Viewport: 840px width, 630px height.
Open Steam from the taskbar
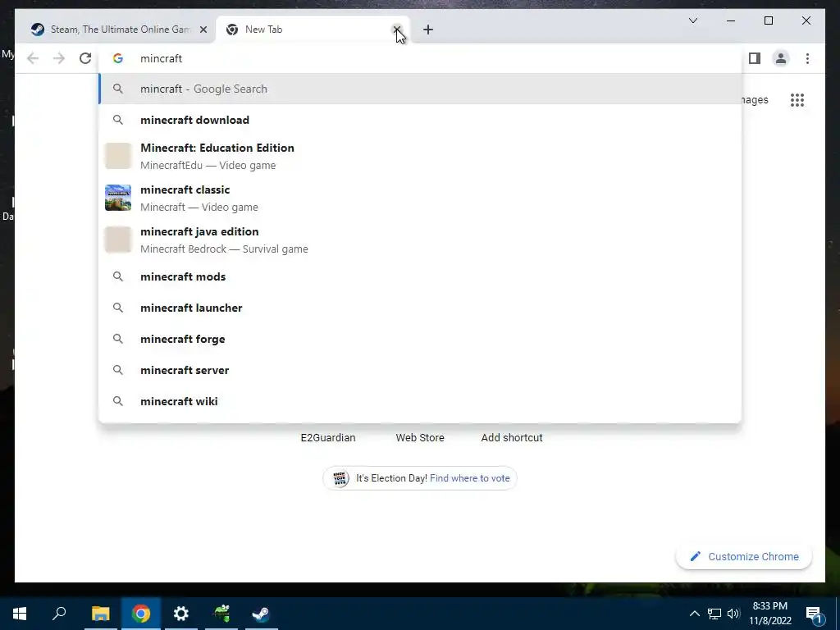tap(261, 614)
